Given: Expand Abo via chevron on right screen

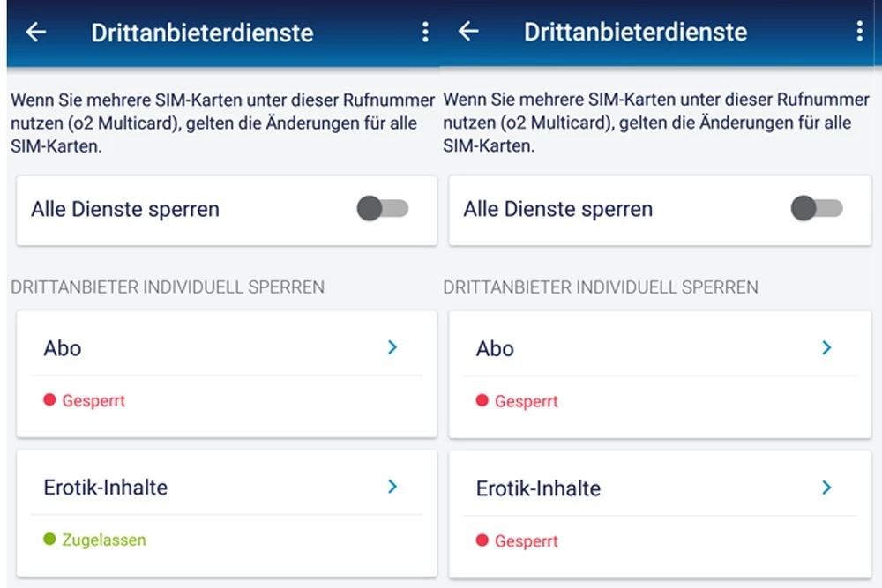Looking at the screenshot, I should 826,348.
